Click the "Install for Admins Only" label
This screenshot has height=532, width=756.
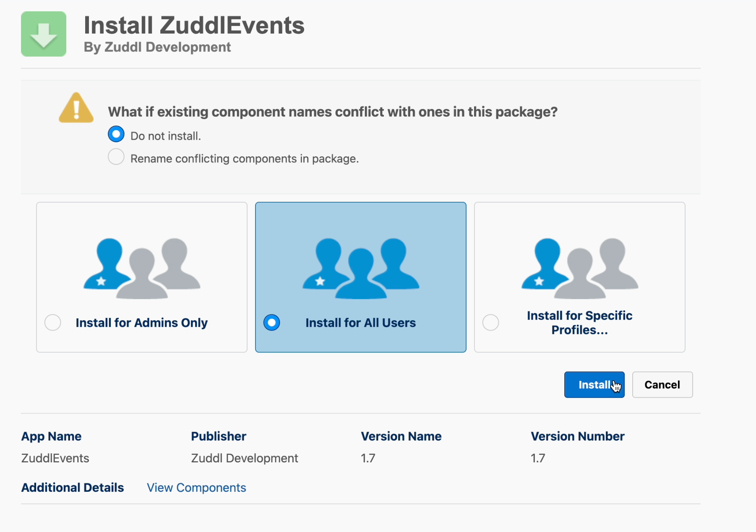click(x=142, y=323)
